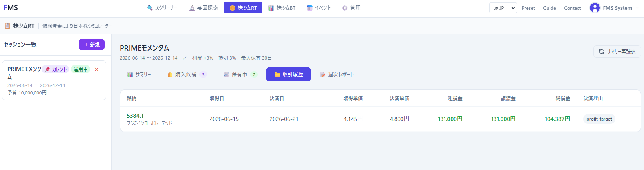Open the 株シムBT menu item

tap(282, 8)
